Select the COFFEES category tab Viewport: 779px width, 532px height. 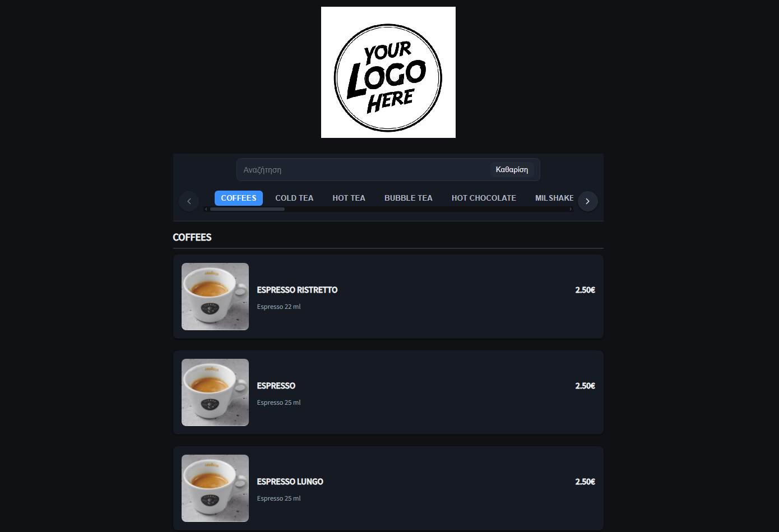pyautogui.click(x=239, y=198)
